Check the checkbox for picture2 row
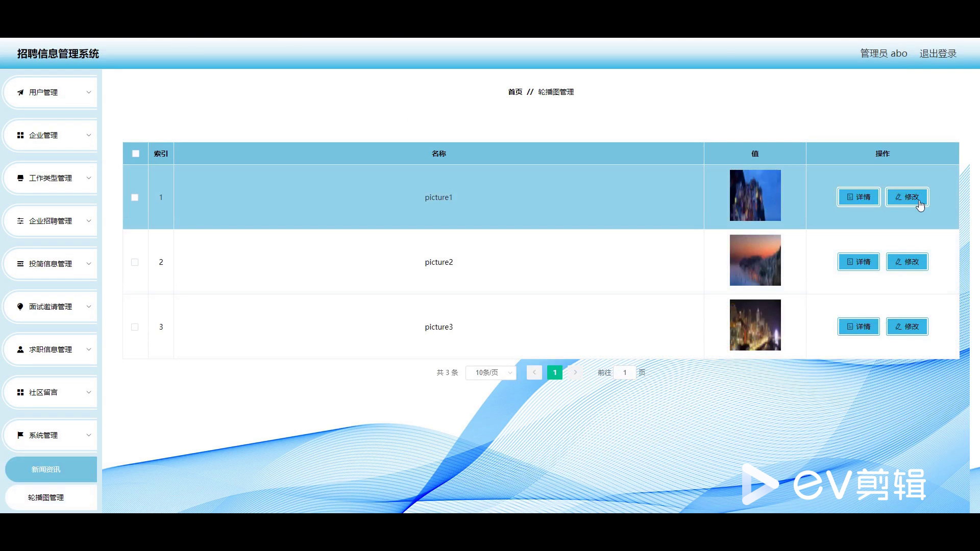980x551 pixels. [135, 262]
